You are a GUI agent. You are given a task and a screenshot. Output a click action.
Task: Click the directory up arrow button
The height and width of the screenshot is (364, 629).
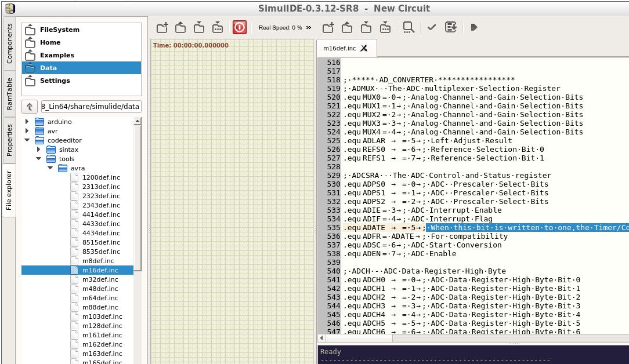(30, 107)
